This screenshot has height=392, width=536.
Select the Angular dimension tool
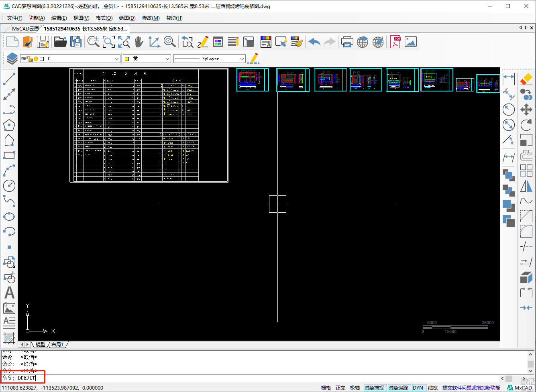pyautogui.click(x=509, y=140)
